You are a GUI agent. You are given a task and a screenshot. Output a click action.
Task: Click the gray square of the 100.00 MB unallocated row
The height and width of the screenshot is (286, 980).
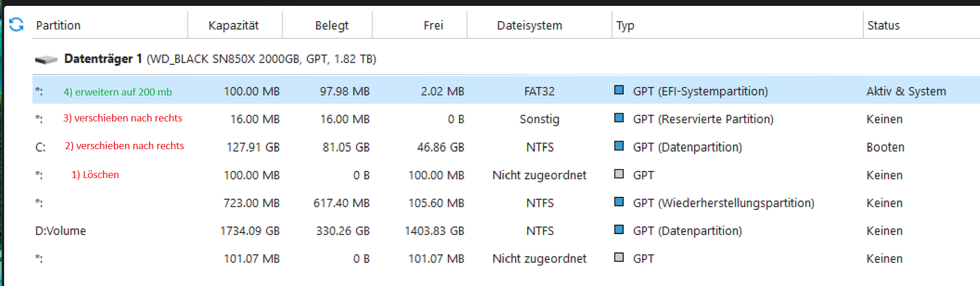tap(619, 174)
